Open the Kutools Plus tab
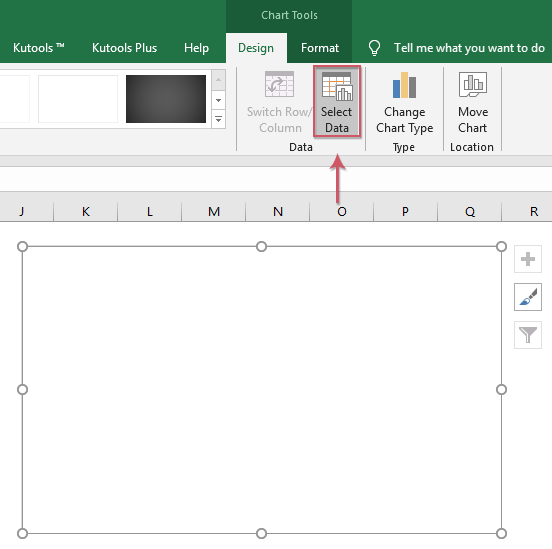 tap(124, 48)
